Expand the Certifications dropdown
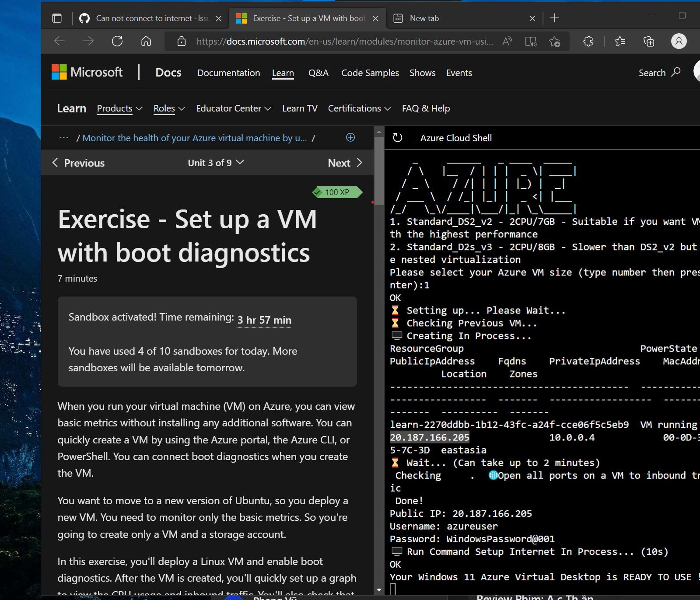Screen dimensions: 700x600 click(x=359, y=108)
